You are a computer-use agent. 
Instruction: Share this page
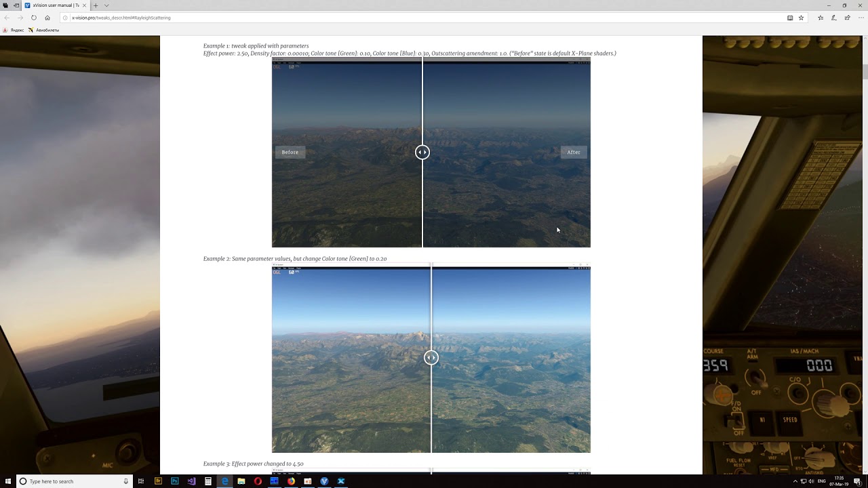(847, 18)
